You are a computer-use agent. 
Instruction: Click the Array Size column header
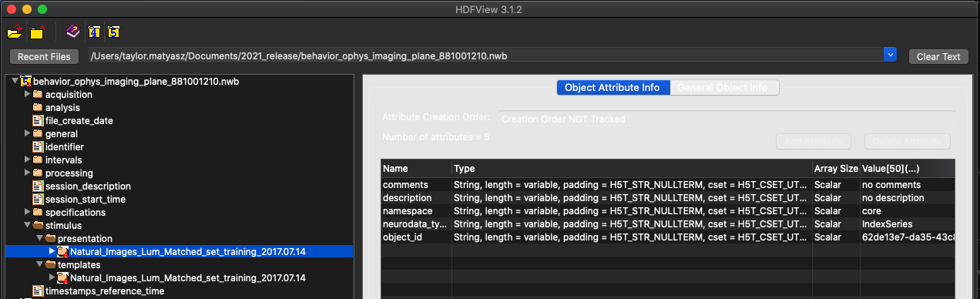pyautogui.click(x=836, y=168)
